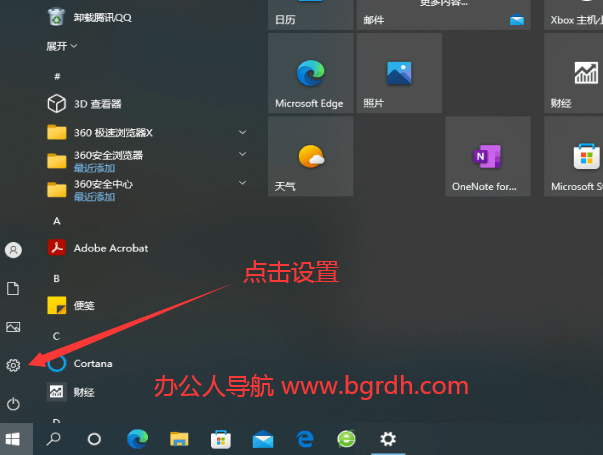Expand 360安全中心 folder
This screenshot has height=455, width=603.
(x=242, y=183)
